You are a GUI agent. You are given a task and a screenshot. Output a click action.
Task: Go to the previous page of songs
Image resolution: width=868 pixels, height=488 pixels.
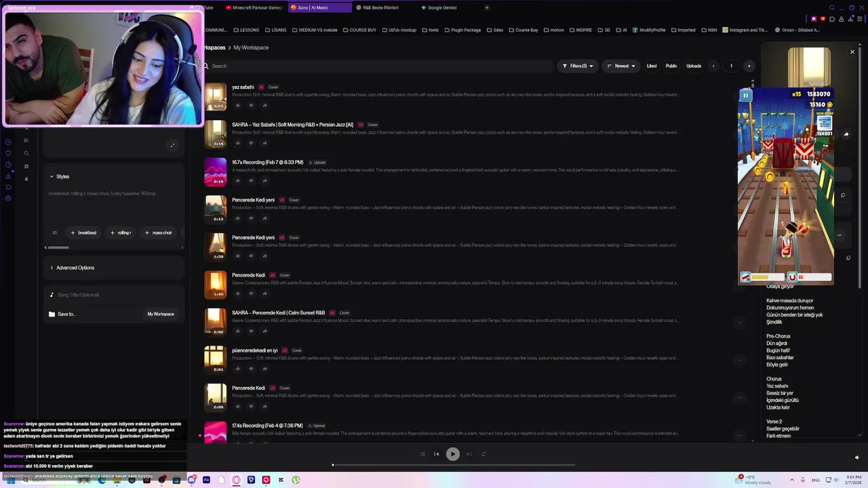pos(713,66)
